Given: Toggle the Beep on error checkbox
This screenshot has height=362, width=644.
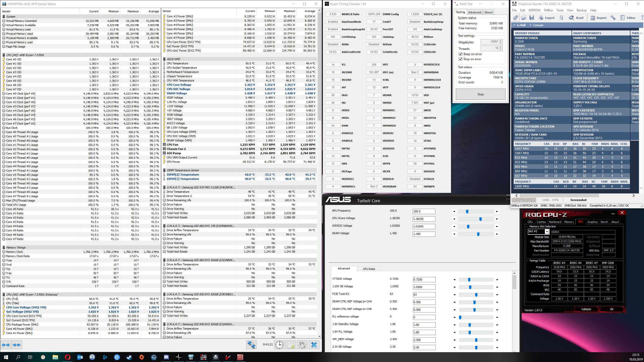Looking at the screenshot, I should click(x=461, y=54).
